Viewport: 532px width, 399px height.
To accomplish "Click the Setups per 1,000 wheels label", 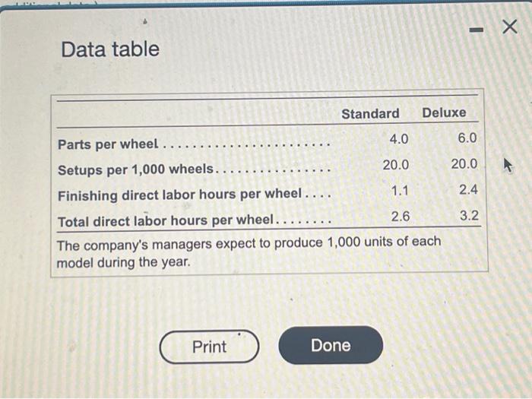I will (x=136, y=169).
